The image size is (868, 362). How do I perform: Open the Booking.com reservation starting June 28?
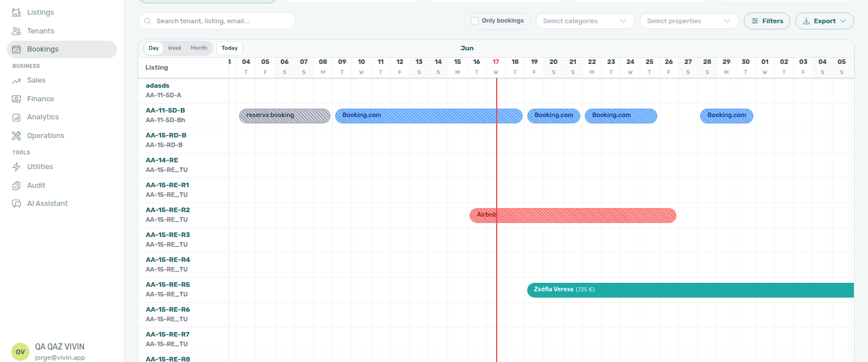[727, 116]
